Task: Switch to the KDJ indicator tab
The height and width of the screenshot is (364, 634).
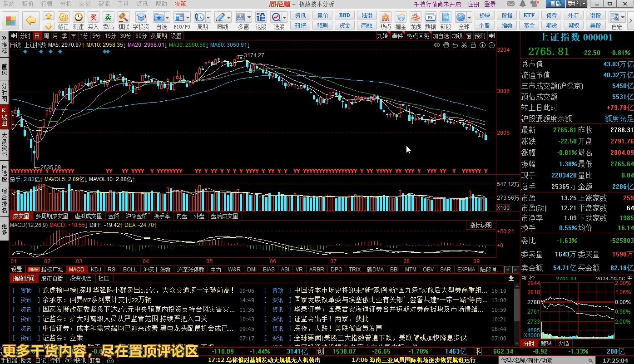Action: point(96,270)
